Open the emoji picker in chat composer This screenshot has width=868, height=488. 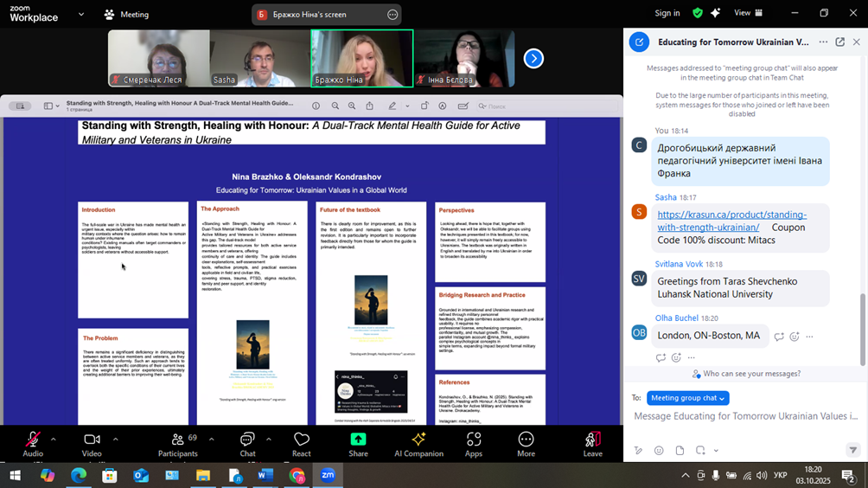[659, 450]
